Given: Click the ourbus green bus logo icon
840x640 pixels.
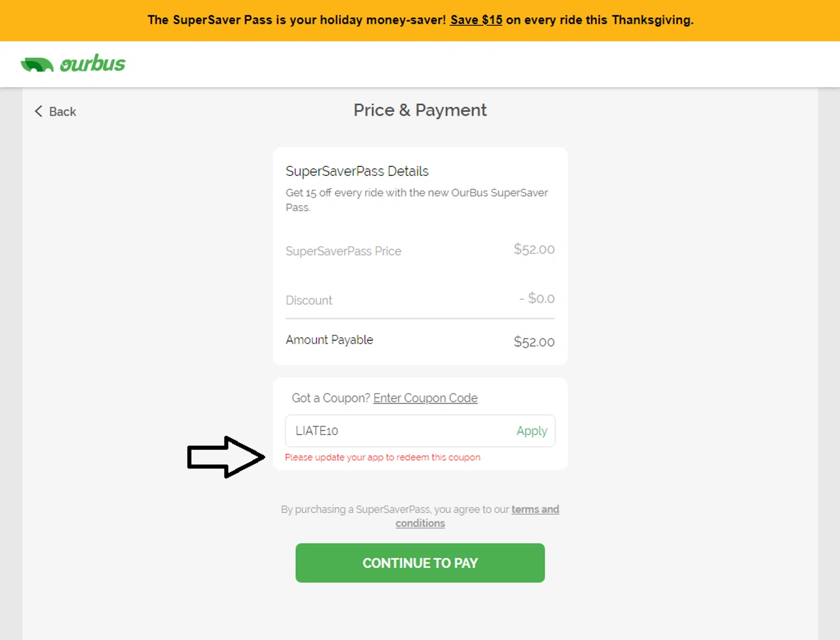Looking at the screenshot, I should point(37,64).
